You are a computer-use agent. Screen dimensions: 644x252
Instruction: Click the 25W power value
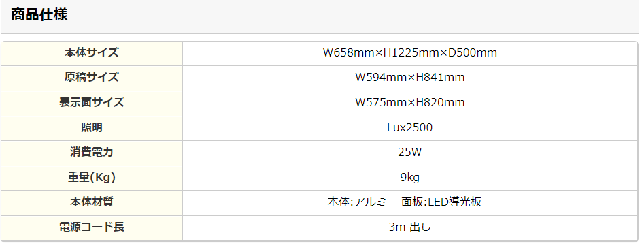pos(410,153)
